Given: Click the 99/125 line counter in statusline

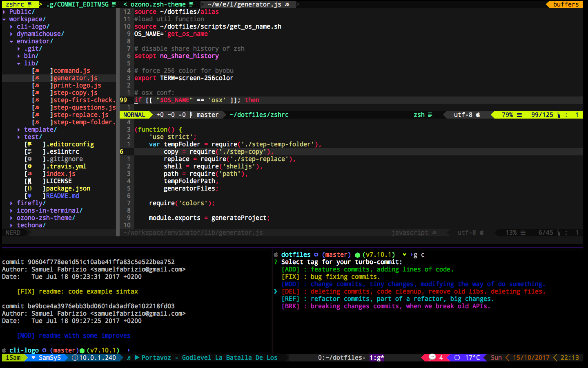Looking at the screenshot, I should tap(542, 115).
